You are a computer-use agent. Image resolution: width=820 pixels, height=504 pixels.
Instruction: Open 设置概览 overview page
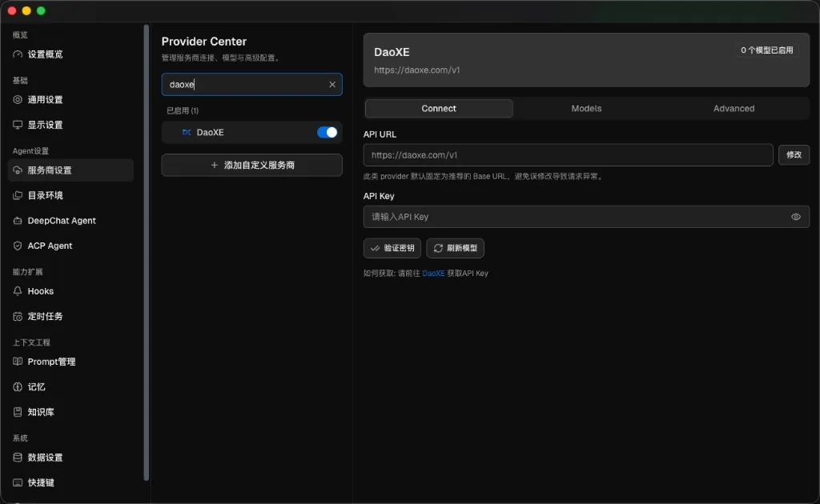(x=70, y=54)
